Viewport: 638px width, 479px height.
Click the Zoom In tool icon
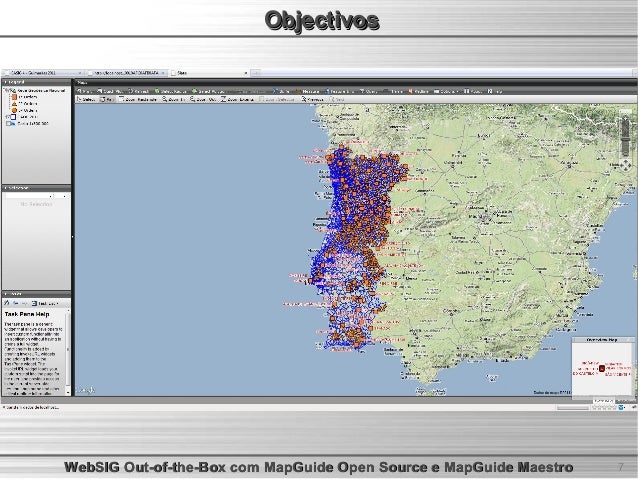click(175, 100)
